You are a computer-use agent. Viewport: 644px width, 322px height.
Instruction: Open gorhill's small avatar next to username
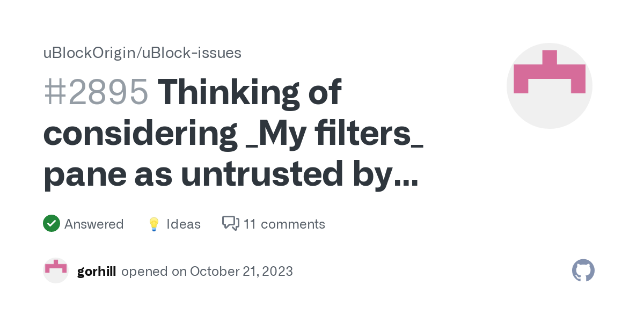(x=55, y=271)
